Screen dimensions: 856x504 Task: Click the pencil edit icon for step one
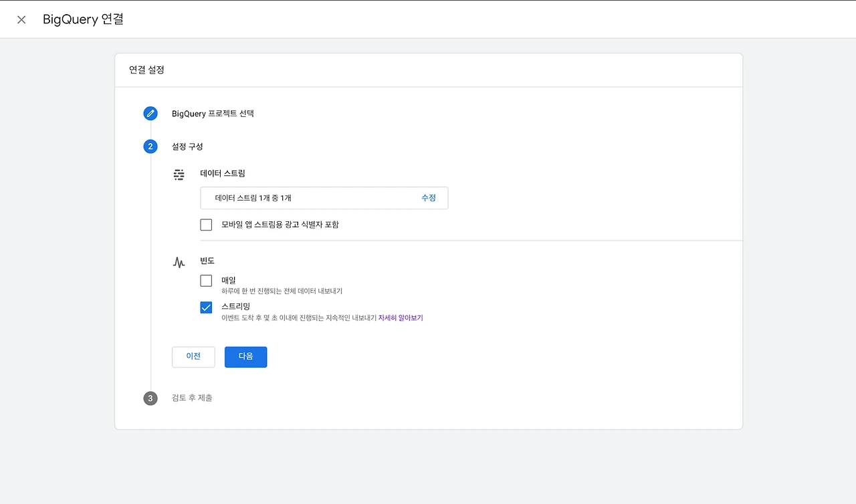150,114
